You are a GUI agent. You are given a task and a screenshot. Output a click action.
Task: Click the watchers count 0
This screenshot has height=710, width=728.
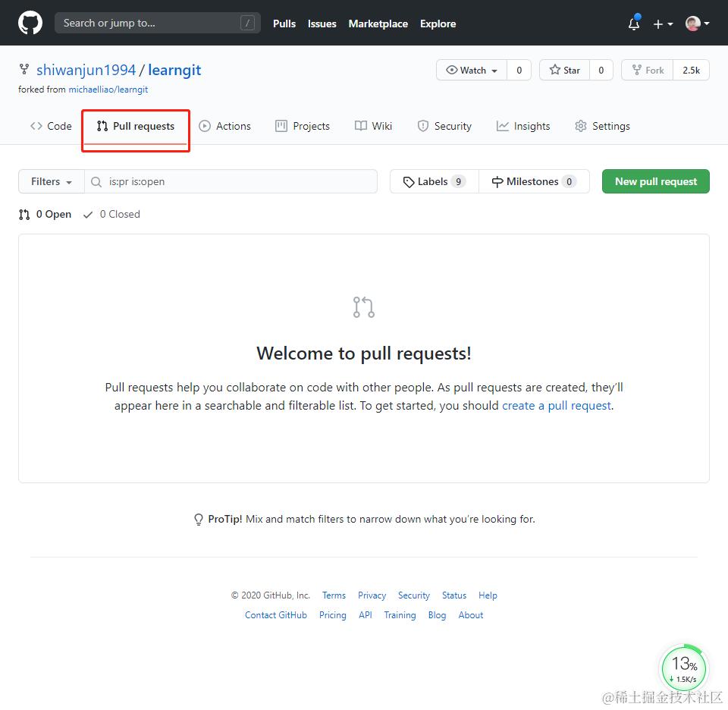pyautogui.click(x=519, y=70)
